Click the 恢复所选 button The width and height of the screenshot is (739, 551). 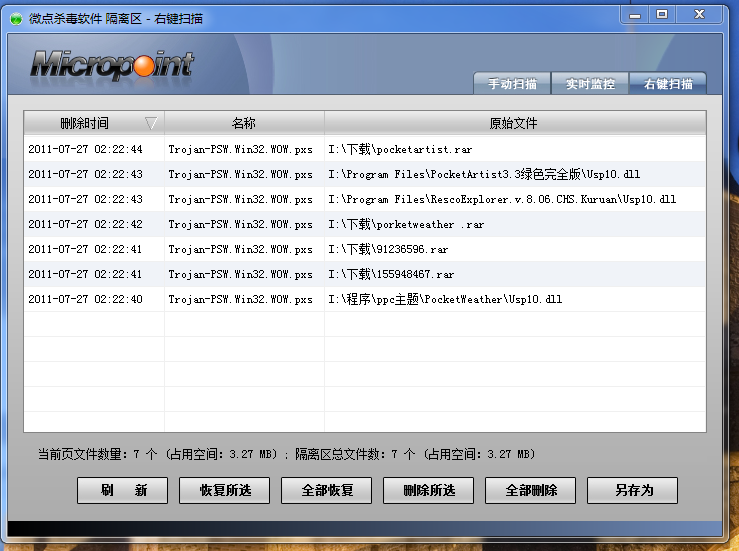pos(225,490)
